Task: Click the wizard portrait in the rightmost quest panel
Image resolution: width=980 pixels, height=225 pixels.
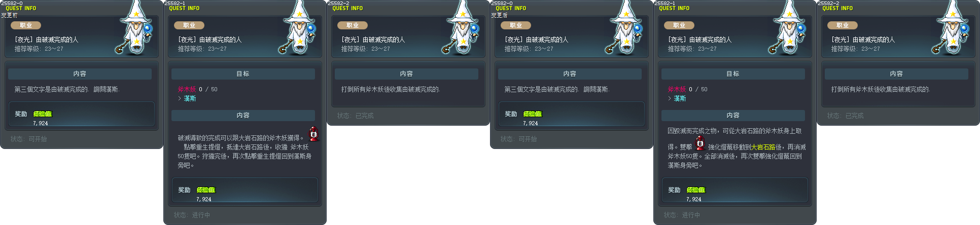Action: [951, 28]
